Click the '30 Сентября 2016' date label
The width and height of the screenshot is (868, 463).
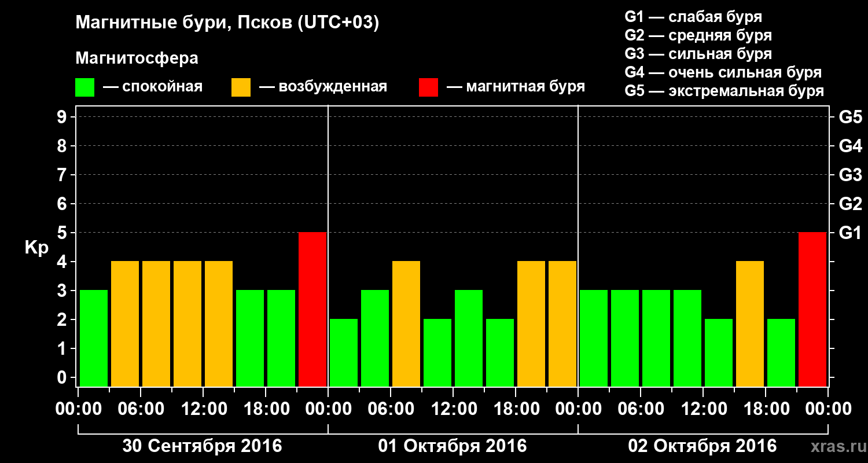[x=203, y=446]
